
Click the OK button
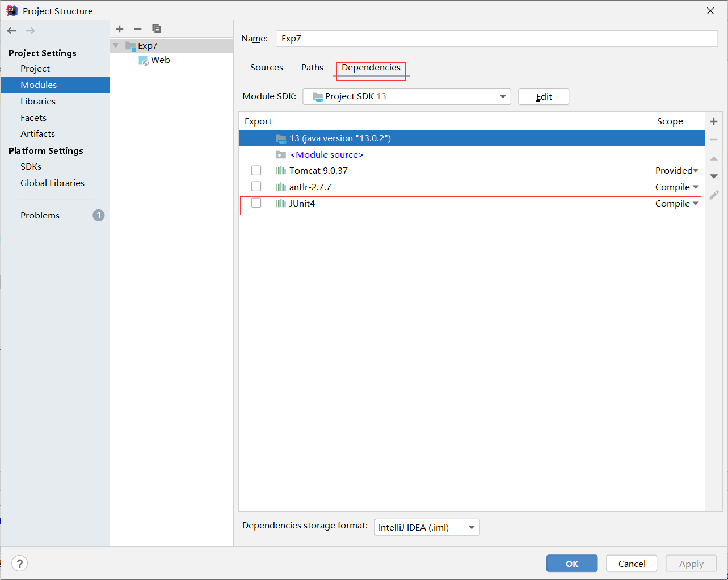(572, 564)
